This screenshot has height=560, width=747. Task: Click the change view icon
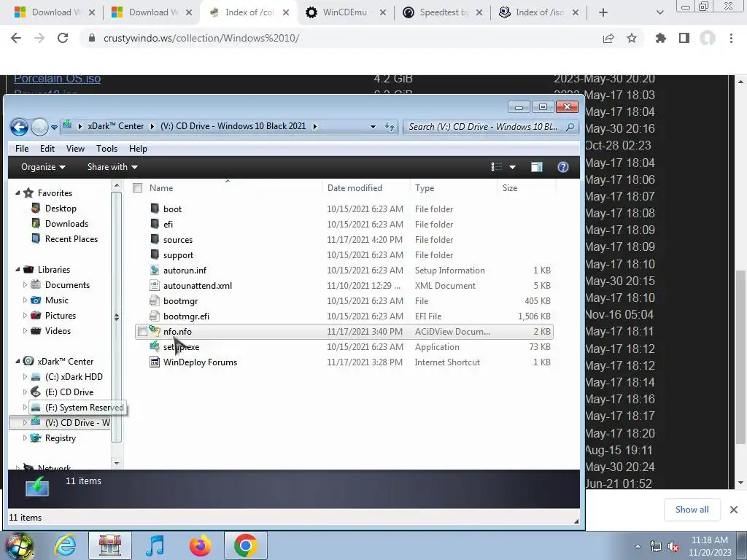click(496, 167)
